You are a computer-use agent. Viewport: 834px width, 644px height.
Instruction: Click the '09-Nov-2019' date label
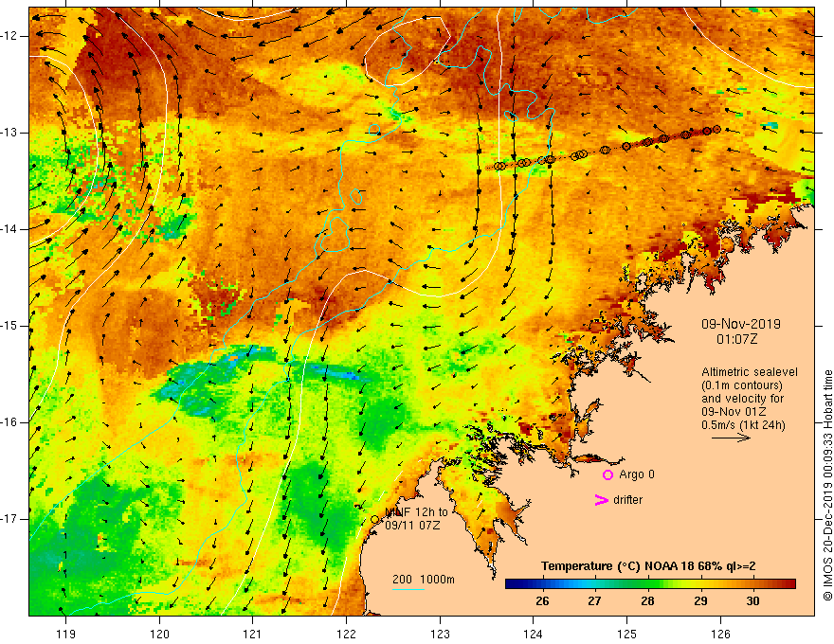pos(741,324)
